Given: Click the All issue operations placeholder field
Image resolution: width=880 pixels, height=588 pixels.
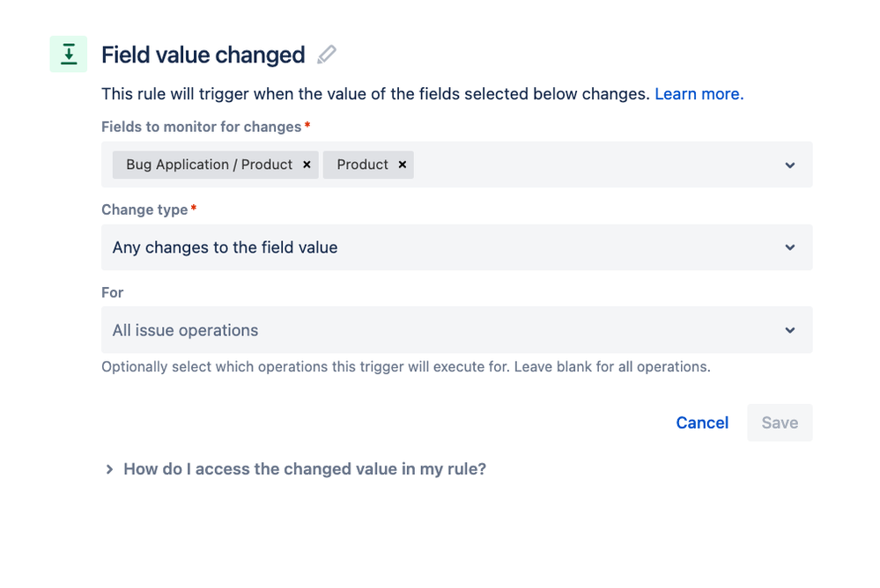Looking at the screenshot, I should tap(457, 330).
